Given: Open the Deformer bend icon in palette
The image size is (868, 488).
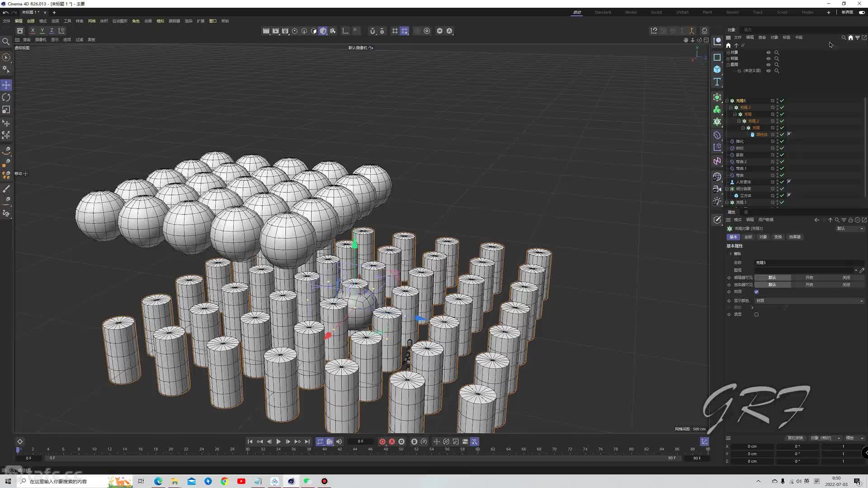Looking at the screenshot, I should tap(717, 135).
